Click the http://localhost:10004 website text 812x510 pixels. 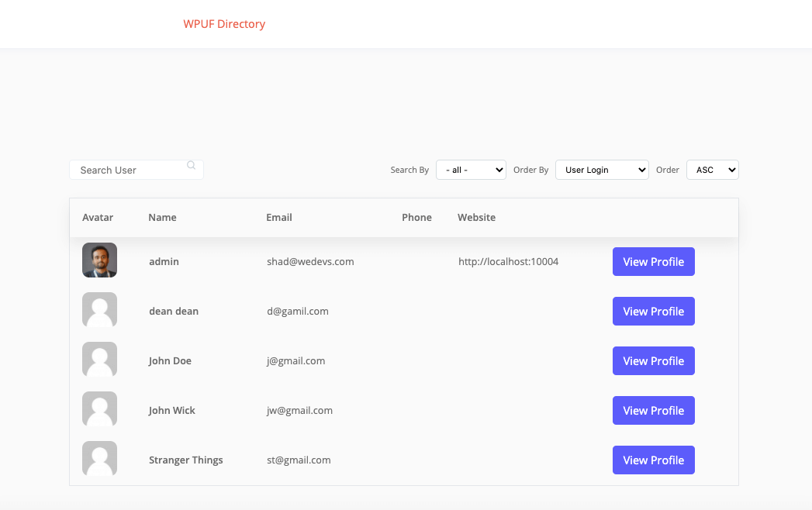509,261
